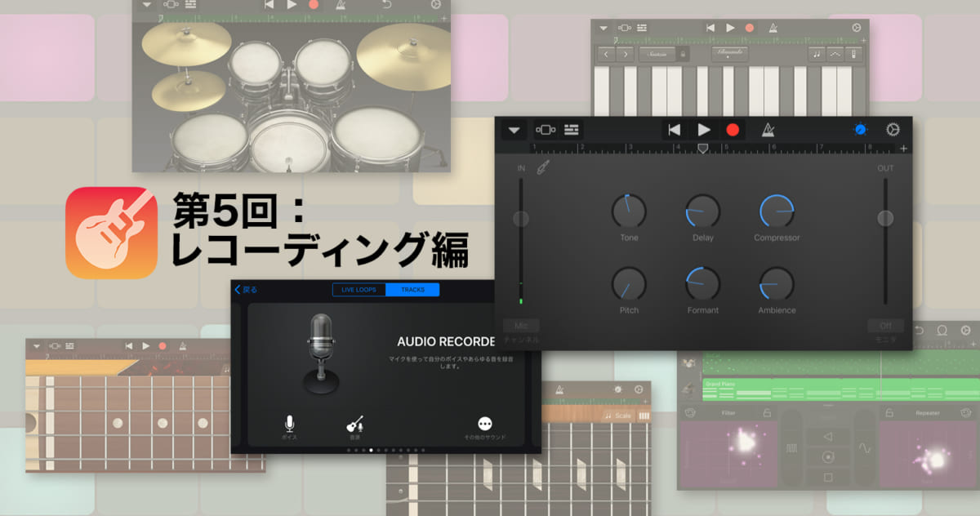
Task: Toggle the blue knob controls icon
Action: [861, 130]
